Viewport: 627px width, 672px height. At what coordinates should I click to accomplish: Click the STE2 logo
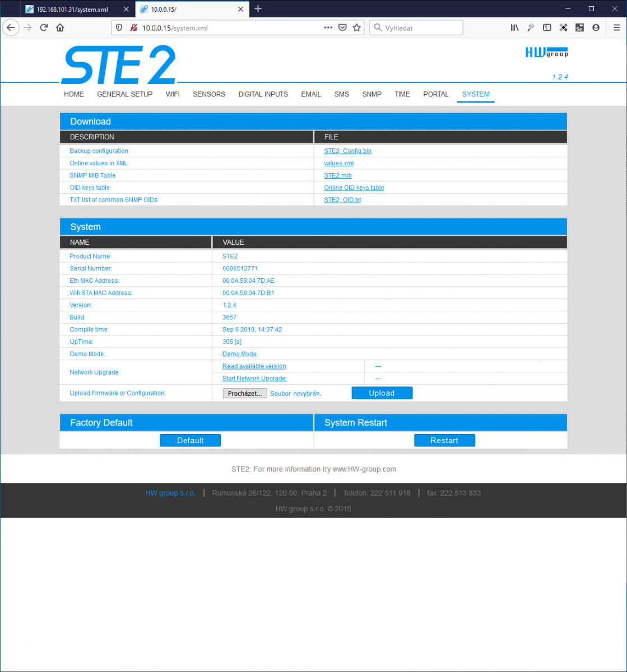119,64
